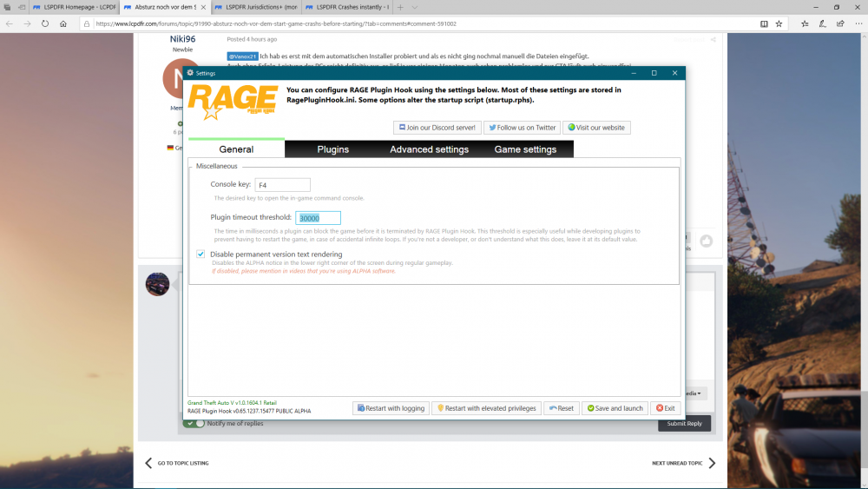
Task: Open the Advanced settings tab
Action: 429,149
